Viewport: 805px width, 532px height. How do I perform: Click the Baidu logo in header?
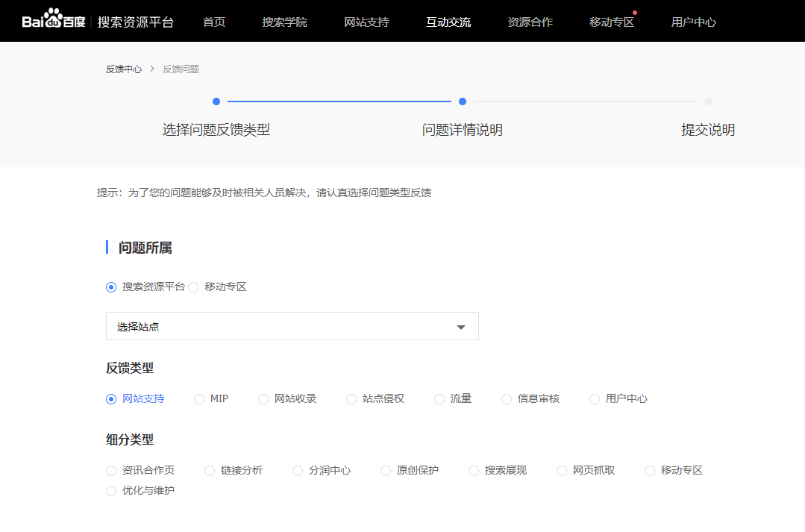[54, 21]
